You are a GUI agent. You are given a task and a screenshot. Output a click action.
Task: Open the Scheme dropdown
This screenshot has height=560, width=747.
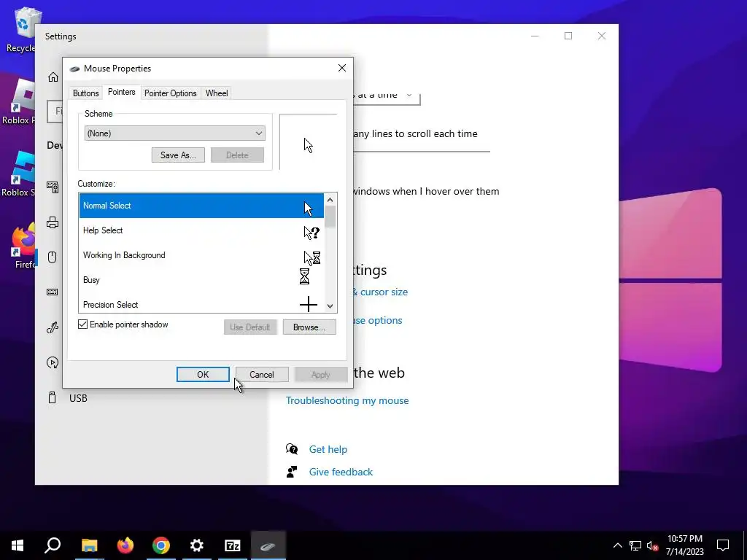tap(175, 133)
